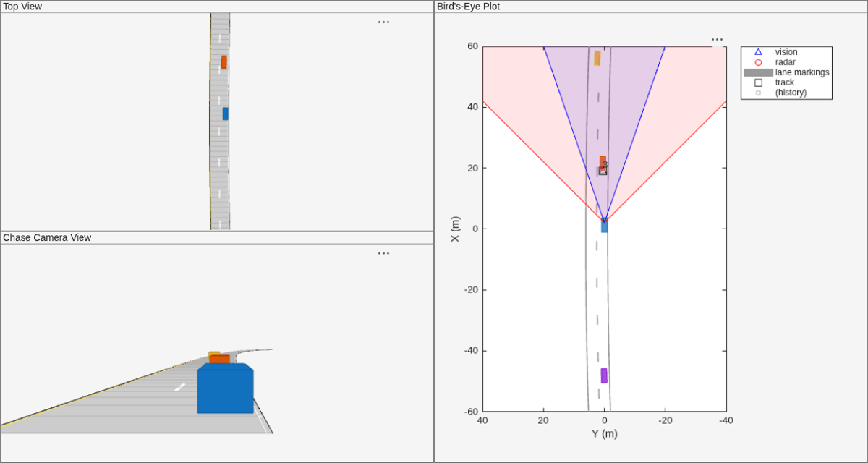This screenshot has width=868, height=463.
Task: Click the tracked vehicle near X 20
Action: tap(603, 166)
